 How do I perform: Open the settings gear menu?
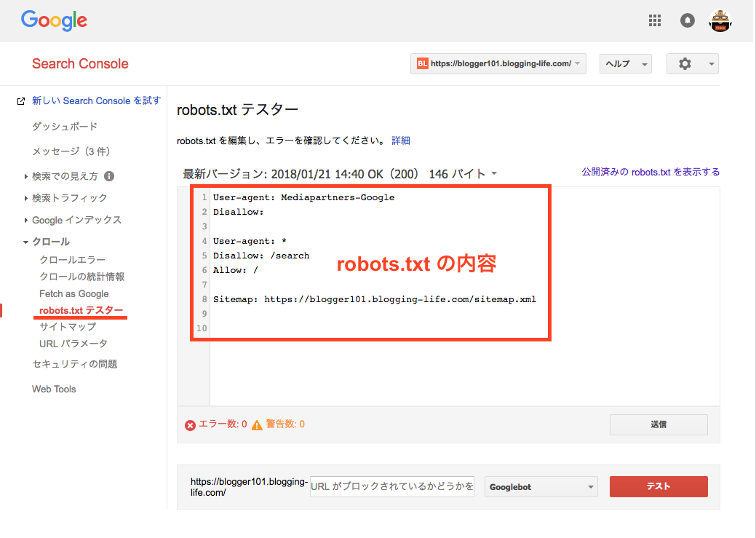685,63
